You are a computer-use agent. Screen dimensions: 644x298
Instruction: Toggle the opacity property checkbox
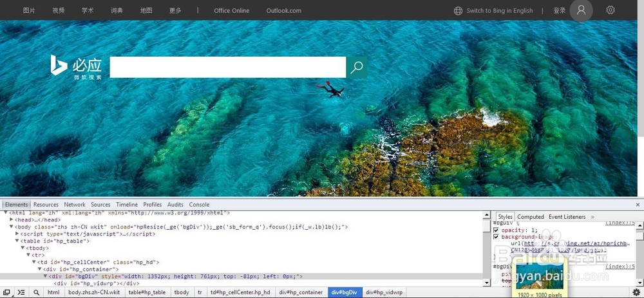(496, 230)
